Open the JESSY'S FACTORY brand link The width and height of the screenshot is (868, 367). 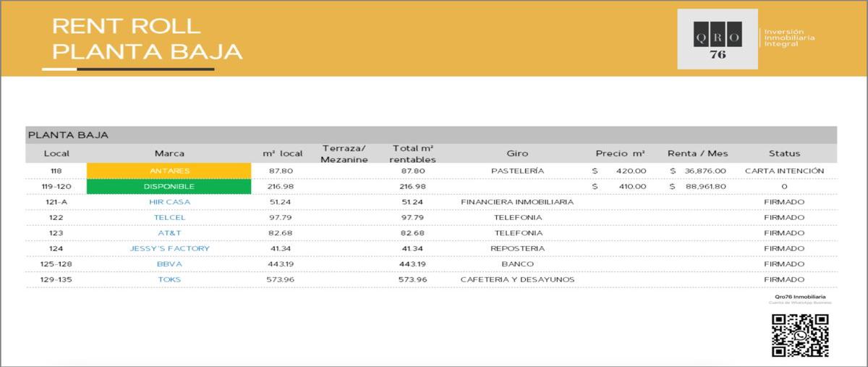tap(169, 248)
